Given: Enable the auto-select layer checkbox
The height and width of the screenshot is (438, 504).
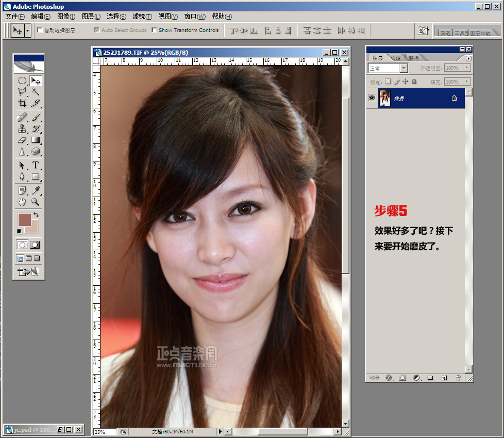Looking at the screenshot, I should (40, 30).
